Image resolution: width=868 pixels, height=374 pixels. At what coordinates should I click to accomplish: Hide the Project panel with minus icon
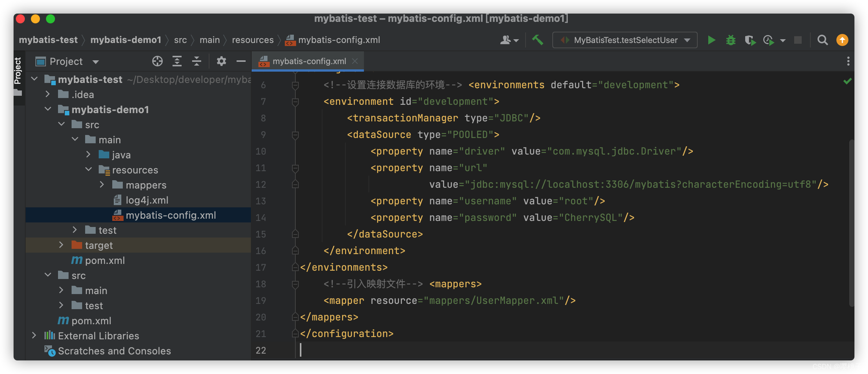241,61
